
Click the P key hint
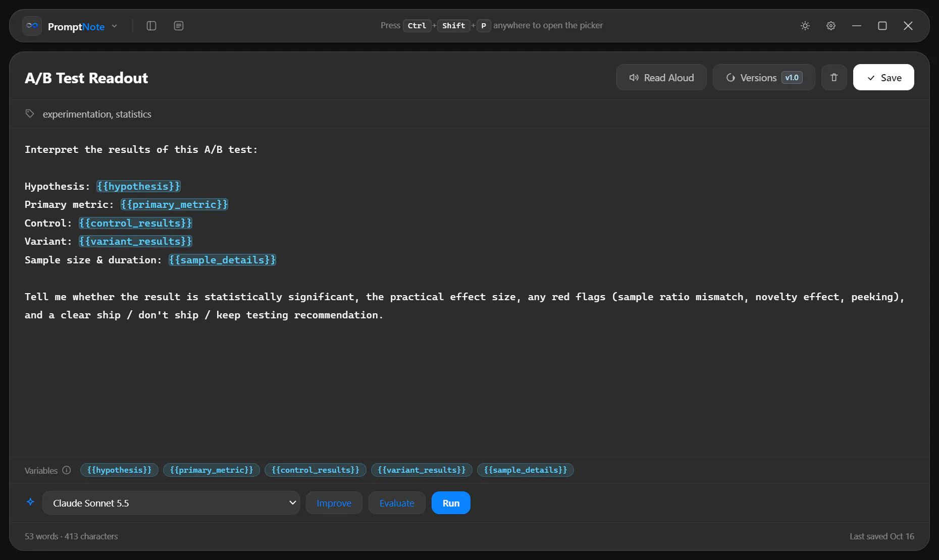pyautogui.click(x=484, y=26)
